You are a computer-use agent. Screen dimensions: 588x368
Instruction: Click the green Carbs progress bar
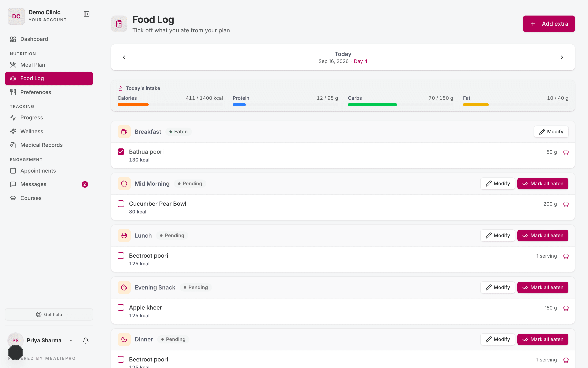pos(372,105)
